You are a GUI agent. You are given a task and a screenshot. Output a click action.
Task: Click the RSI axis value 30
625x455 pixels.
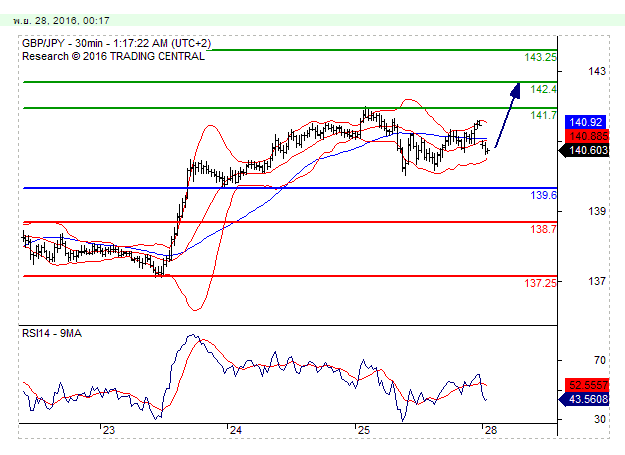click(599, 420)
